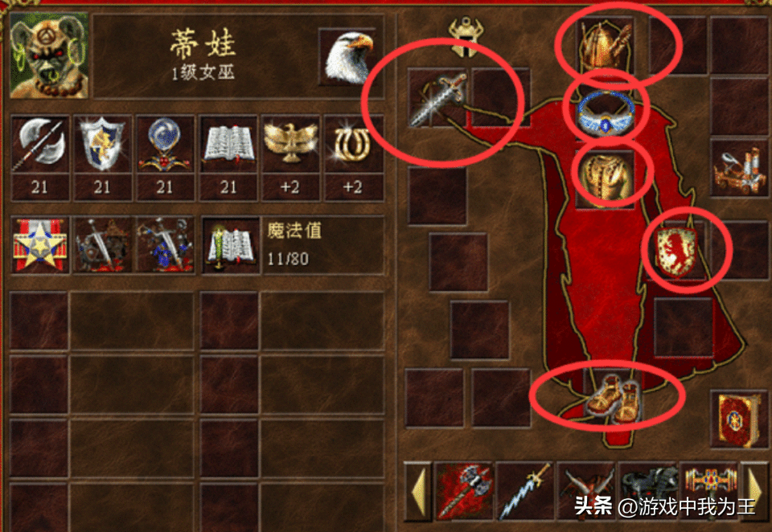Open the spell points book icon
772x532 pixels.
(231, 245)
